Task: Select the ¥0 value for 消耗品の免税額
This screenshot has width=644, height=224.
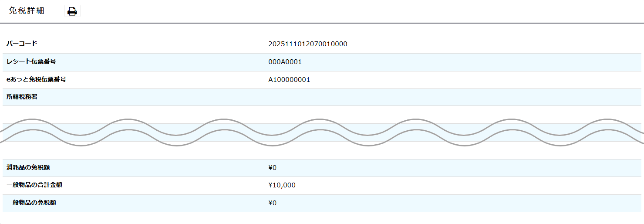Action: click(x=273, y=168)
